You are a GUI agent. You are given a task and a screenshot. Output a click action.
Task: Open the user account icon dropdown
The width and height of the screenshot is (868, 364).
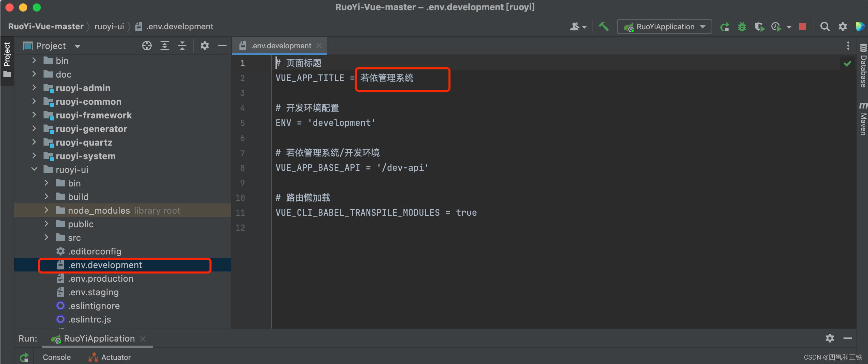[578, 27]
